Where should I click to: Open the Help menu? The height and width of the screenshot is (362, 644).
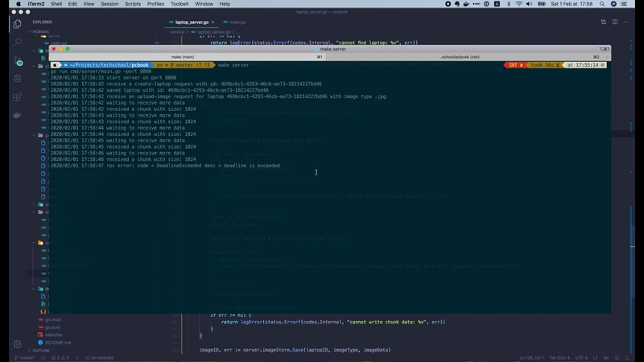pos(225,4)
